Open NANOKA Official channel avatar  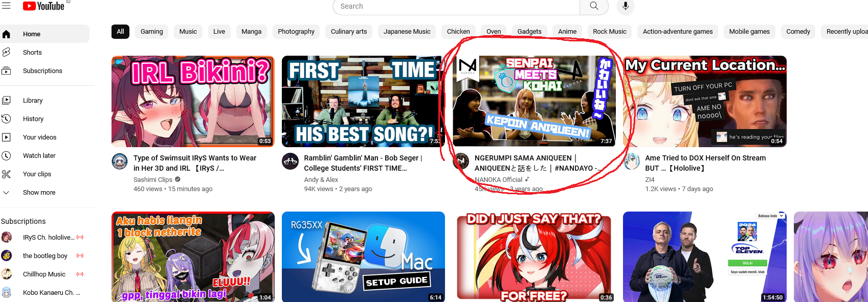click(461, 161)
